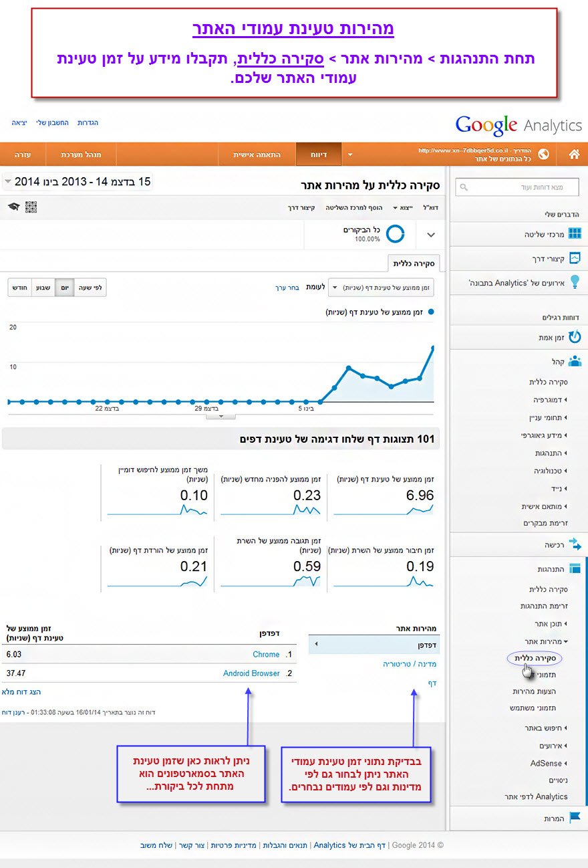This screenshot has width=588, height=868.
Task: Click the Audience people icon (קהל)
Action: 574,361
